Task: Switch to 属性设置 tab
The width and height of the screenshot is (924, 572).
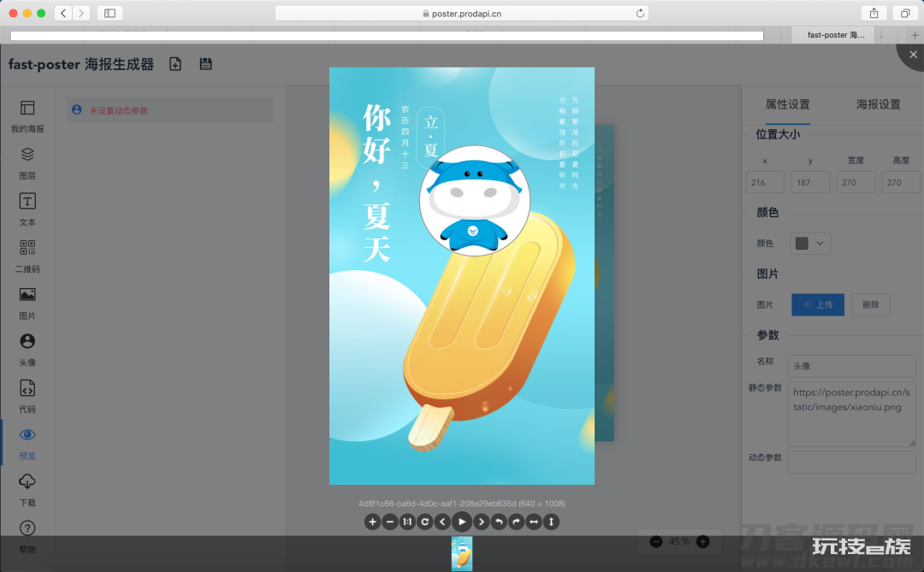Action: (787, 104)
